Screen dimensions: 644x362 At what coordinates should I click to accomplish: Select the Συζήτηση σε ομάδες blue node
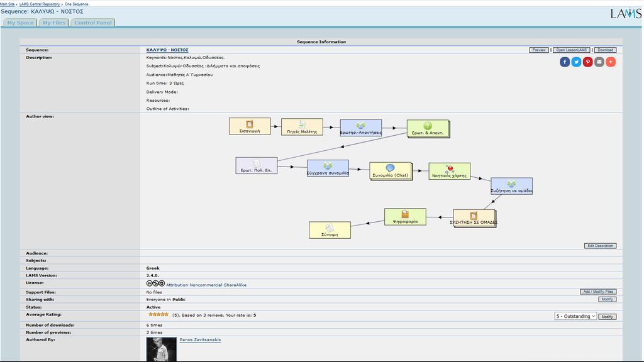pyautogui.click(x=511, y=186)
